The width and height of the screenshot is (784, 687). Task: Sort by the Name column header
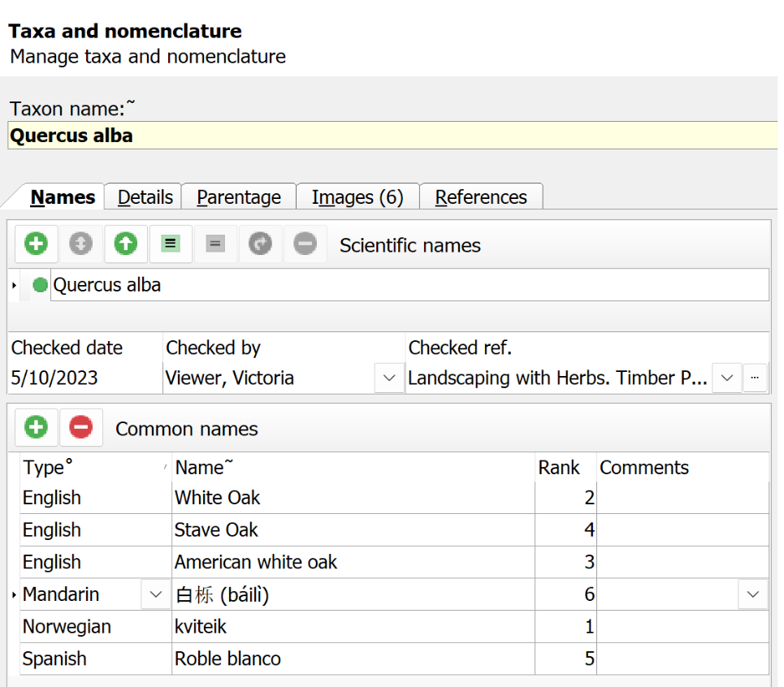click(353, 468)
